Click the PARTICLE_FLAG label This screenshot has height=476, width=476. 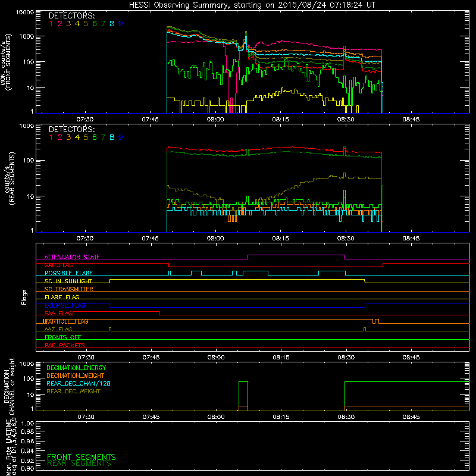click(x=66, y=321)
